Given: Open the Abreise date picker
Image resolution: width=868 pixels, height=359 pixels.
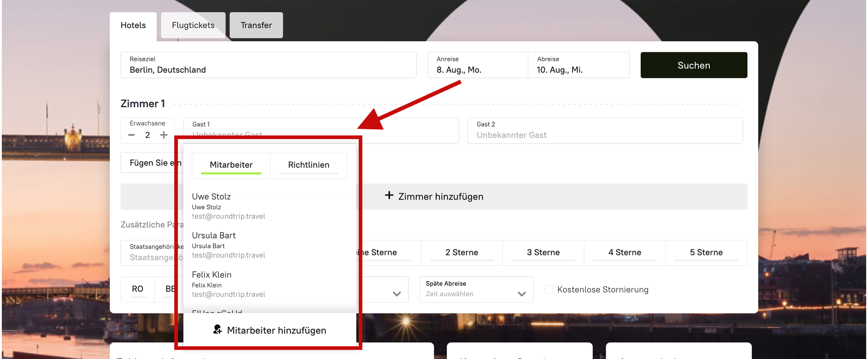Looking at the screenshot, I should point(578,65).
